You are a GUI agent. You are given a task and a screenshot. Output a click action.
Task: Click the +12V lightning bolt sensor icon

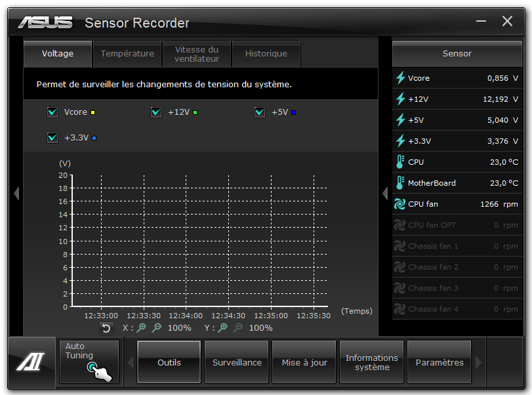400,98
